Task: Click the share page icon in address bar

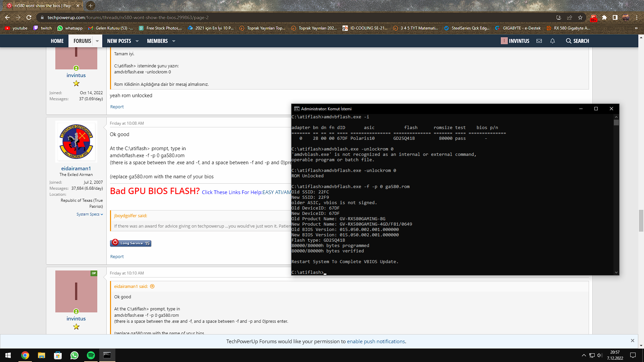Action: pyautogui.click(x=570, y=17)
